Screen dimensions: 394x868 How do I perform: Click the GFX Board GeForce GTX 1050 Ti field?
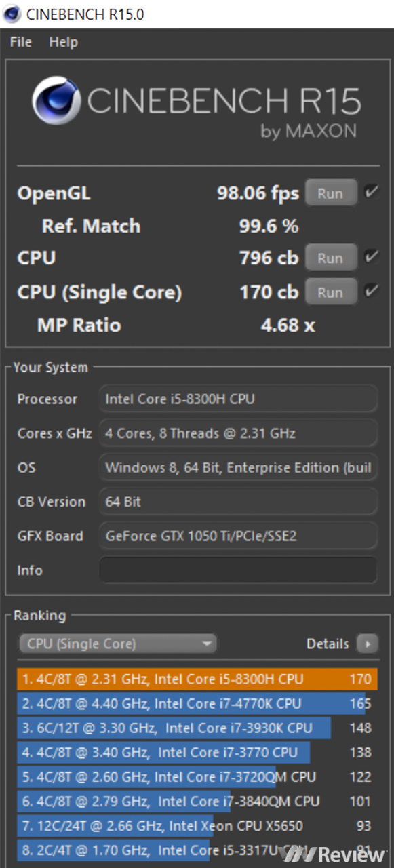tap(238, 536)
